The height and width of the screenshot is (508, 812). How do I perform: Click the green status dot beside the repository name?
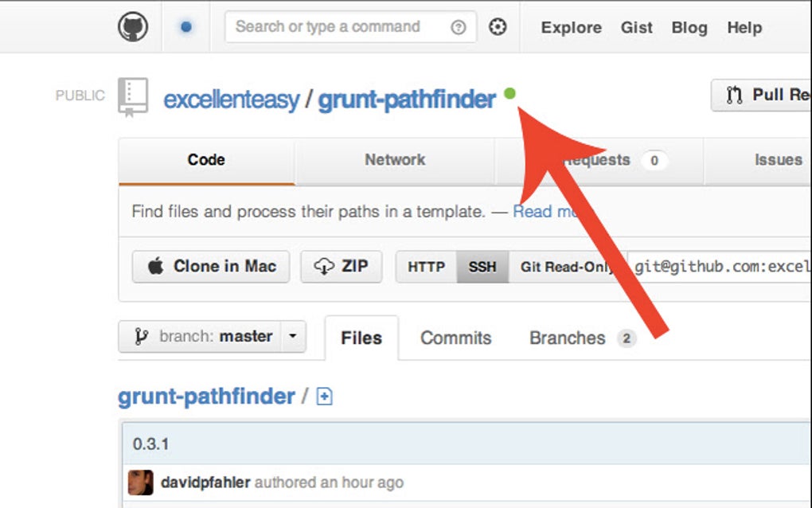(x=510, y=94)
